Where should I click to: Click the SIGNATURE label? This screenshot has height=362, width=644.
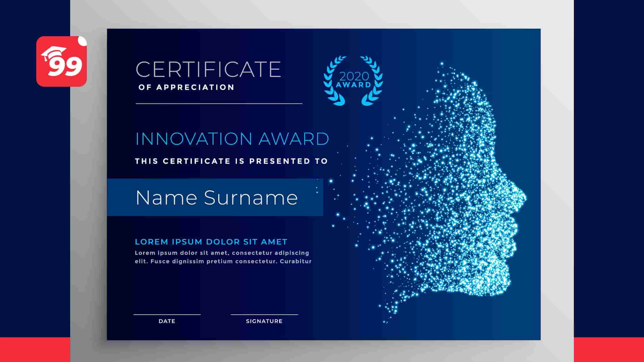[264, 321]
